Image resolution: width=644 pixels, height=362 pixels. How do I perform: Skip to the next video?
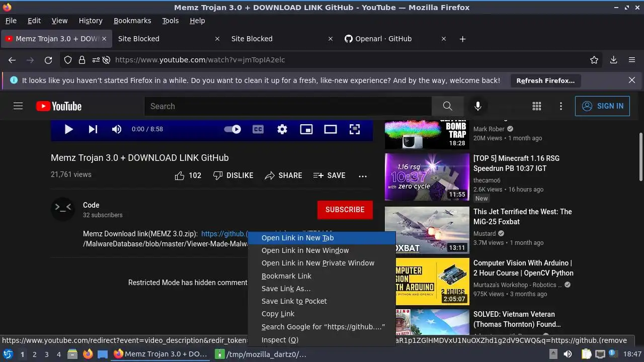click(93, 129)
